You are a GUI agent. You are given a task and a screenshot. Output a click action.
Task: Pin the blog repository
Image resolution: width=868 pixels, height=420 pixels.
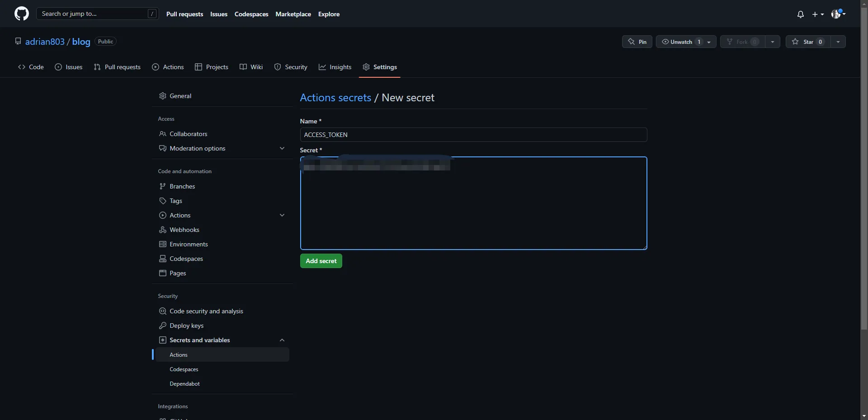[x=637, y=42]
